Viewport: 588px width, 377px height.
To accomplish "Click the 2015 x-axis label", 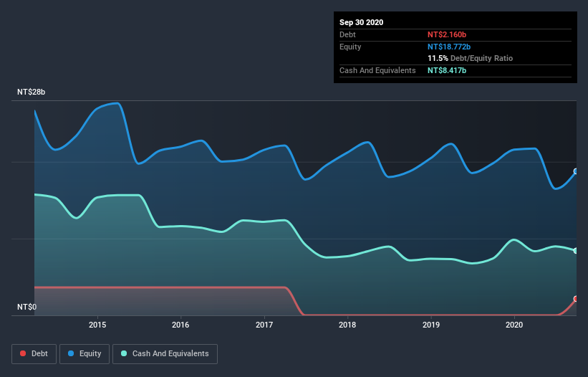I will point(97,325).
